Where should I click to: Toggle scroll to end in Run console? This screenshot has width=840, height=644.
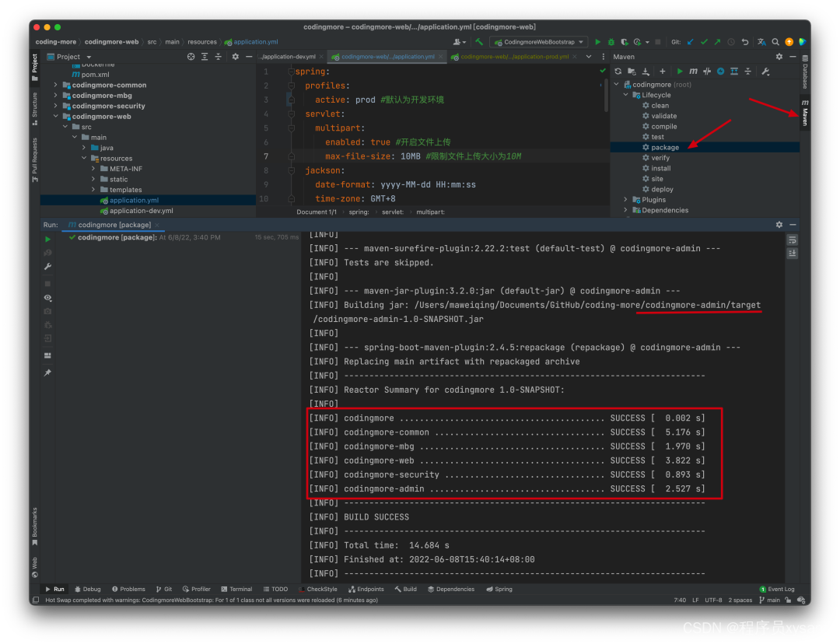(793, 253)
